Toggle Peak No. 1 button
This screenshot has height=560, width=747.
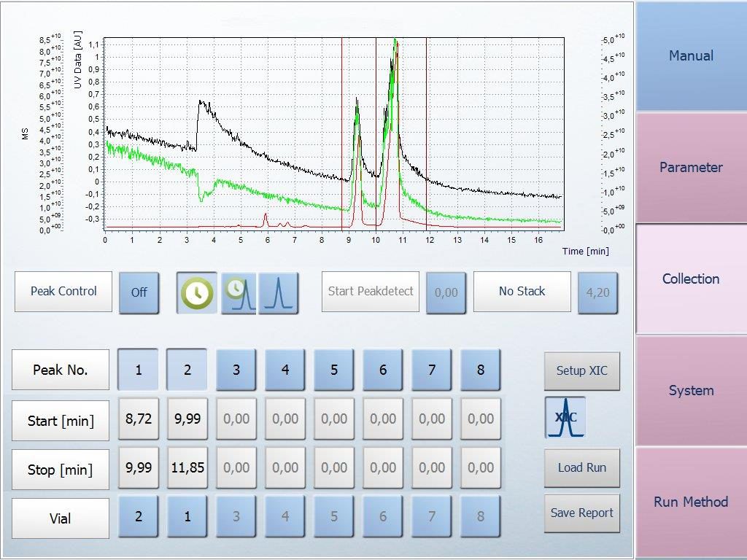pyautogui.click(x=138, y=370)
